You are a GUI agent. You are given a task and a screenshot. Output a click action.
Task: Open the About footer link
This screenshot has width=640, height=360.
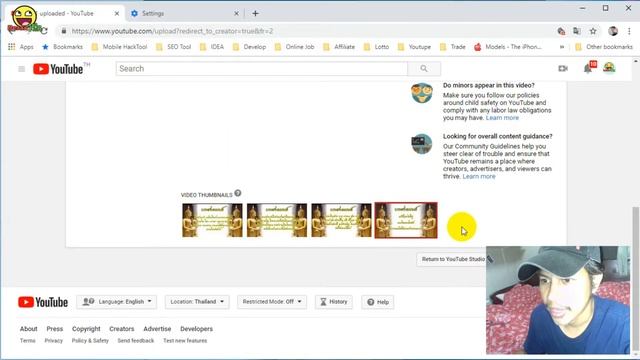click(x=29, y=329)
